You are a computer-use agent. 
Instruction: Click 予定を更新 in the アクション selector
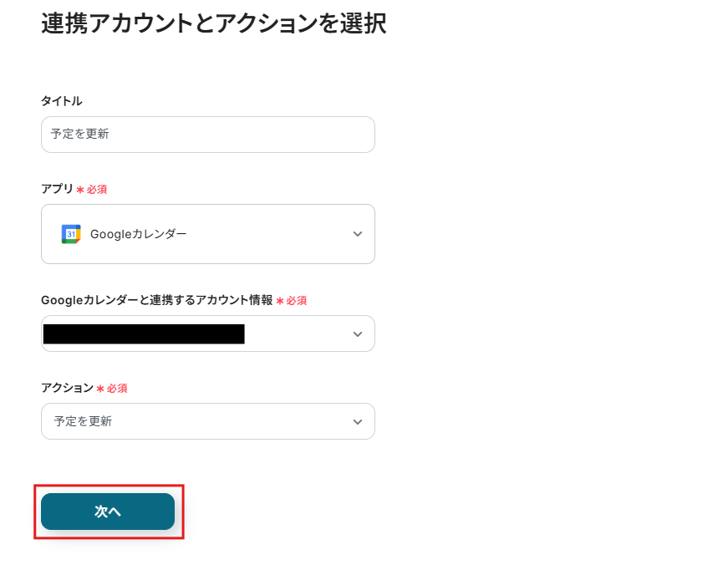pos(84,422)
